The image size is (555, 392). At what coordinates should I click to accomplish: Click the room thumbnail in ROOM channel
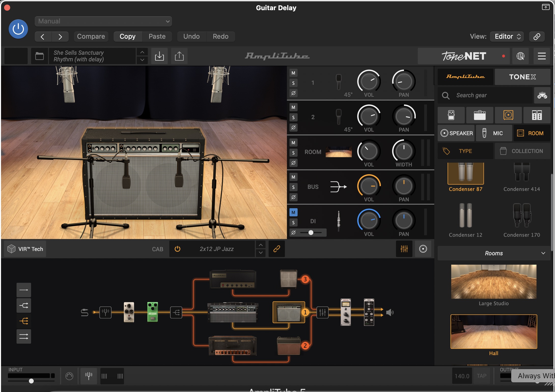click(339, 152)
